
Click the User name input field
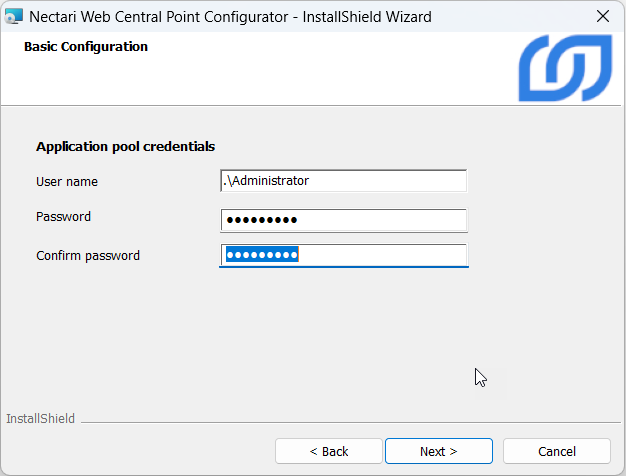pos(343,181)
